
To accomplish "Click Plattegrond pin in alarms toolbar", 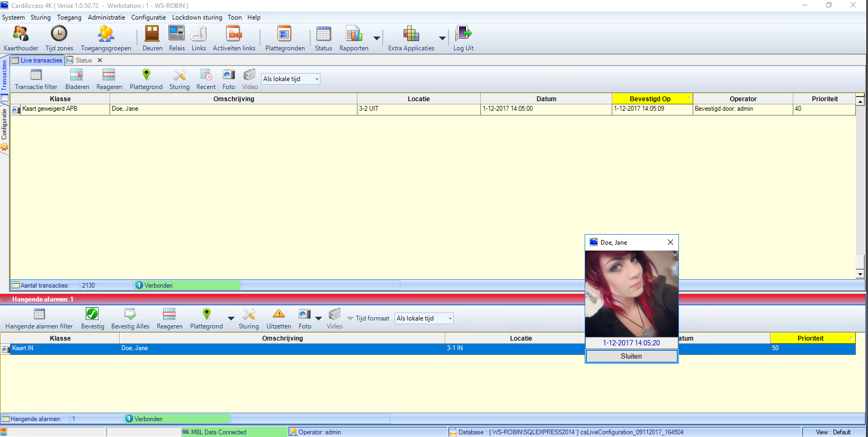I will pos(207,314).
